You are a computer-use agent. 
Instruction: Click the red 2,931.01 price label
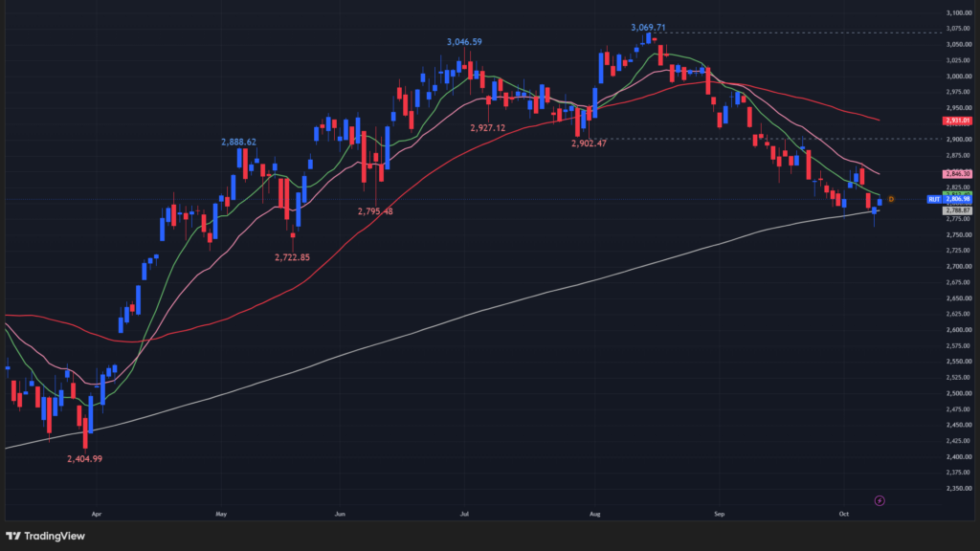(x=957, y=121)
